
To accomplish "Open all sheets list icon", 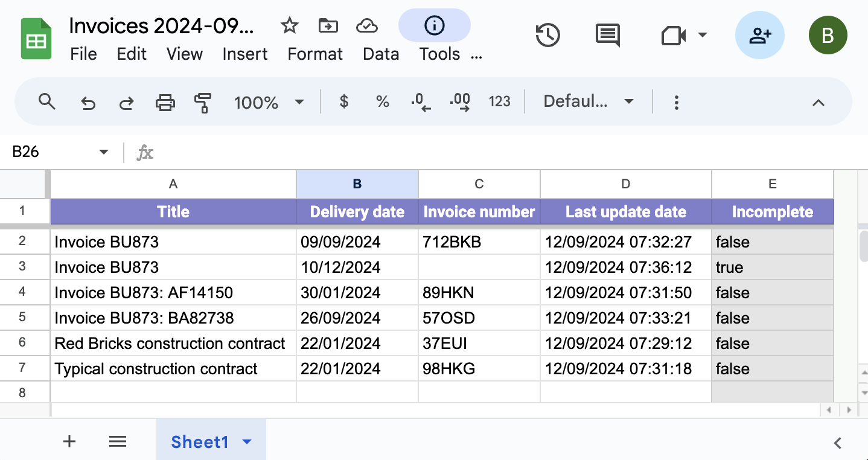I will click(x=118, y=442).
